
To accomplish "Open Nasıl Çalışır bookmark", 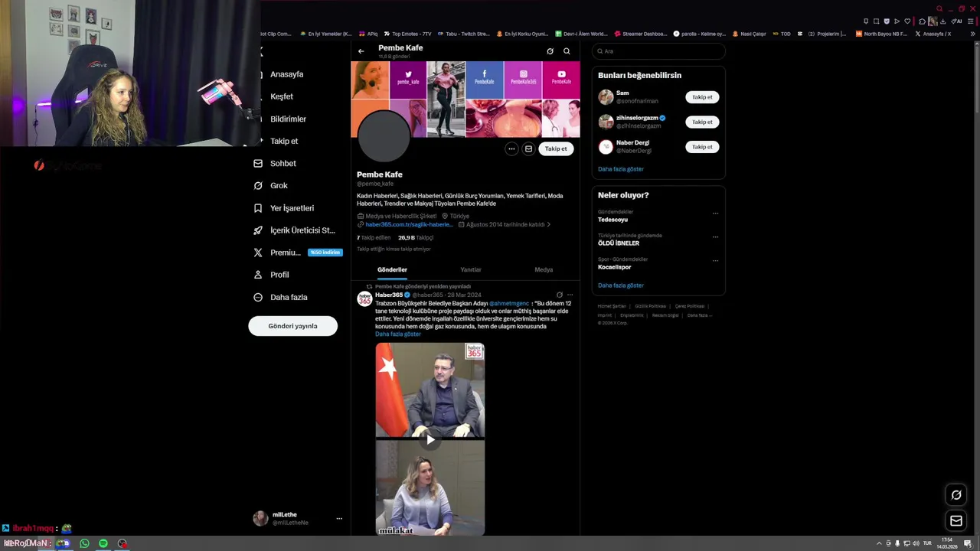I will coord(749,34).
